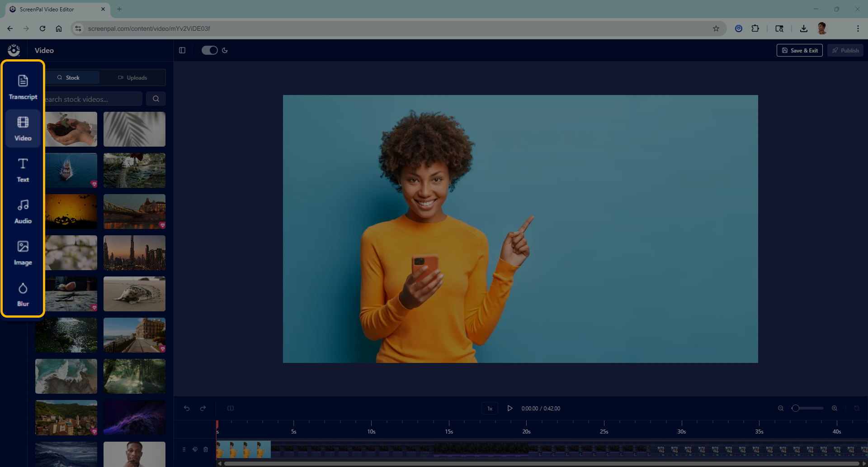Click the 20s mark on timeline ruler
Image resolution: width=868 pixels, height=467 pixels.
pyautogui.click(x=526, y=429)
